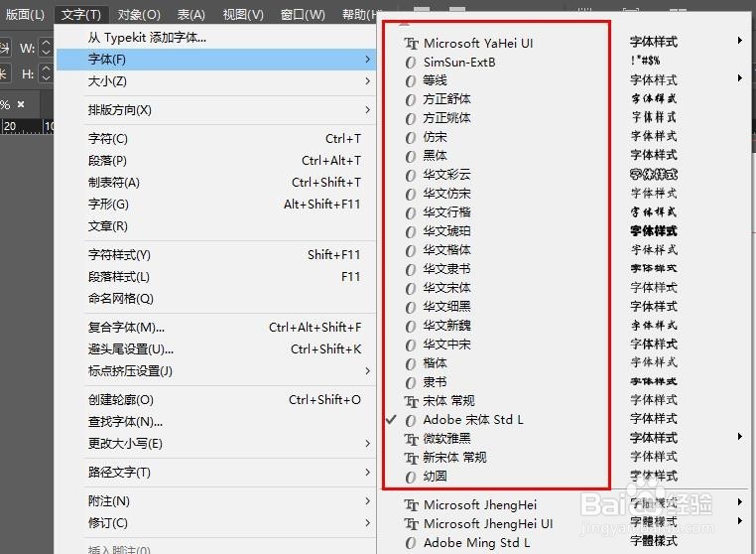
Task: Click font icon beside 仿宋
Action: [411, 138]
